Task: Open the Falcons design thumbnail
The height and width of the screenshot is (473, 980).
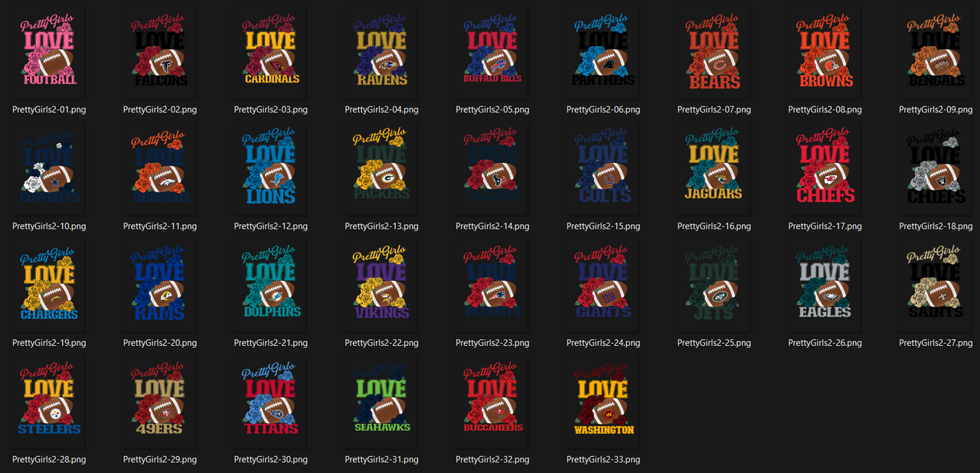Action: coord(160,51)
